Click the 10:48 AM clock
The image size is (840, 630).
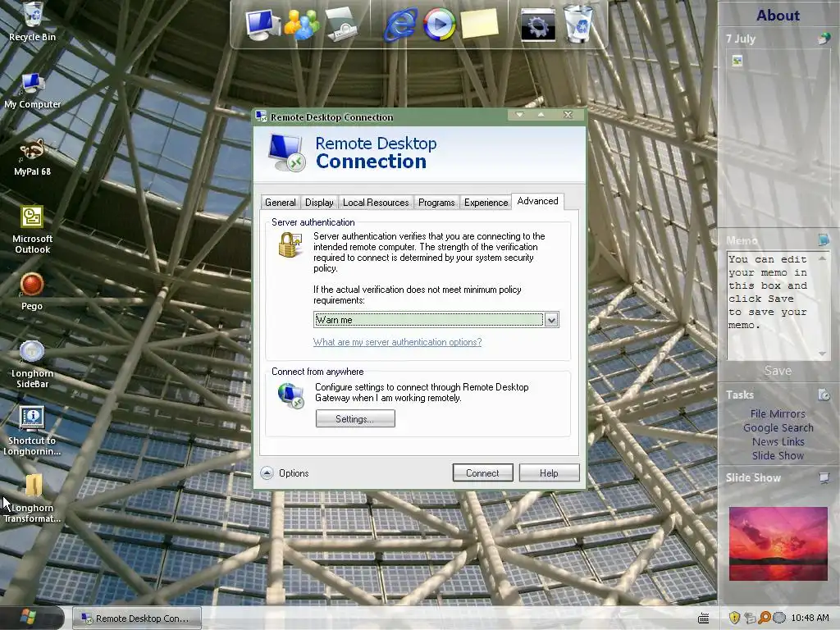click(810, 618)
